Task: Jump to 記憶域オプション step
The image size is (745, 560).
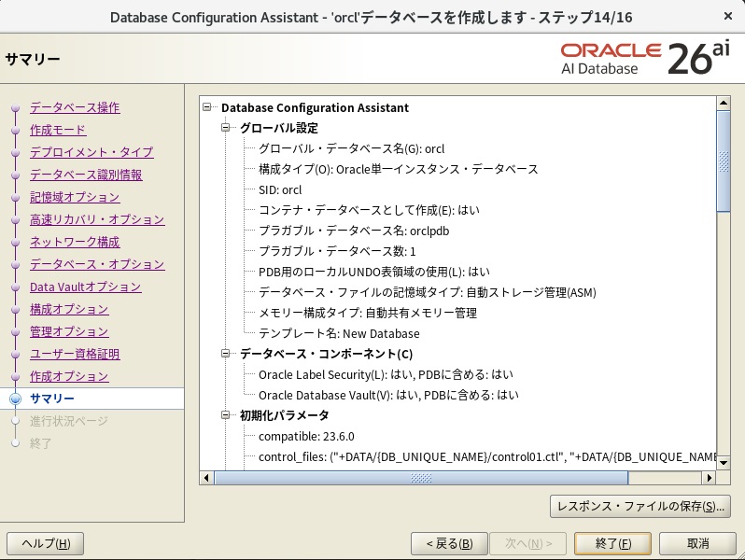Action: [75, 197]
